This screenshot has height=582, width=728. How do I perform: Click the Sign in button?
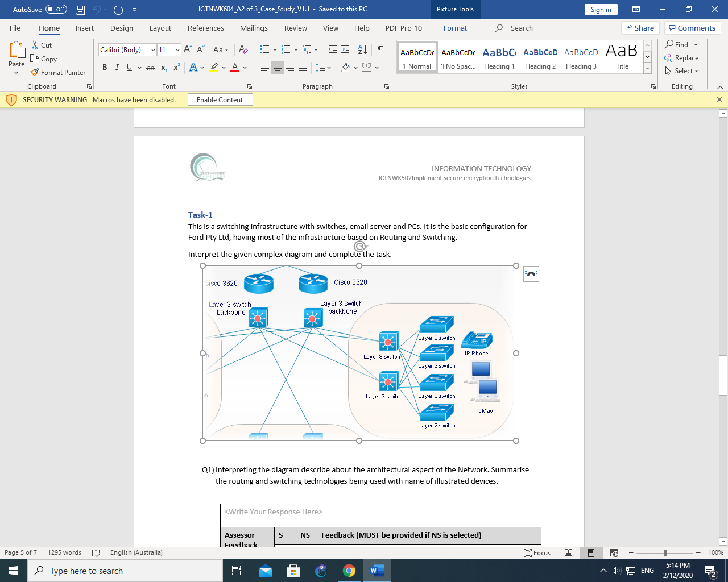(x=601, y=9)
